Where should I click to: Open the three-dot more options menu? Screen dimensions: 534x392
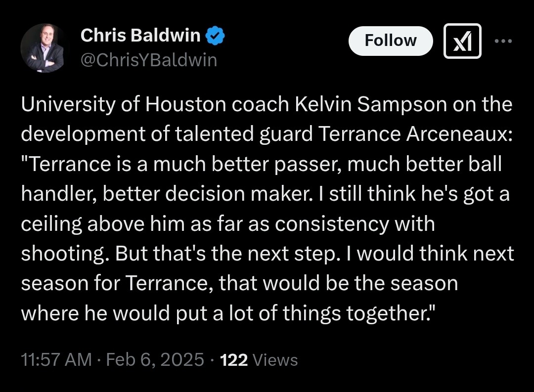503,41
